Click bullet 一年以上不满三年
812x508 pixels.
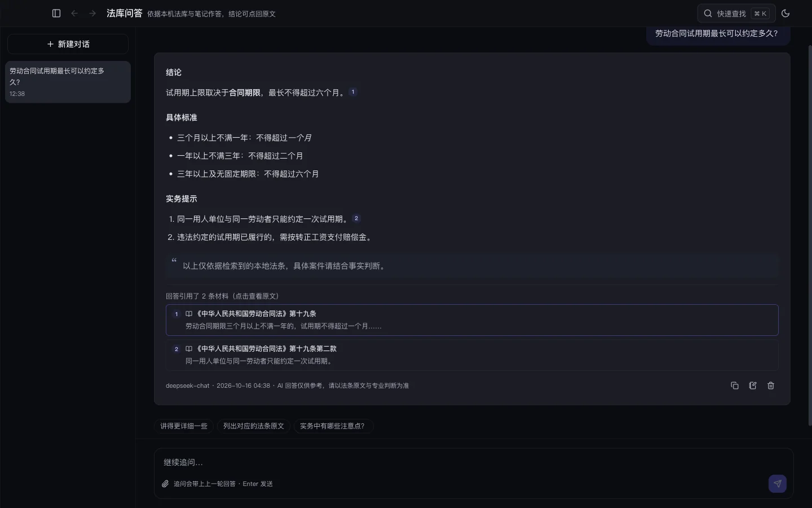pyautogui.click(x=240, y=156)
